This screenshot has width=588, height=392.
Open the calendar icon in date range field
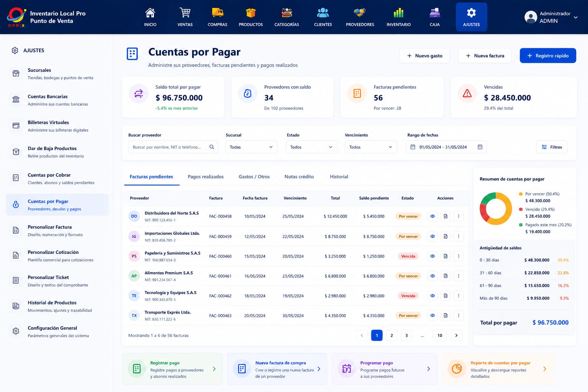click(x=480, y=147)
